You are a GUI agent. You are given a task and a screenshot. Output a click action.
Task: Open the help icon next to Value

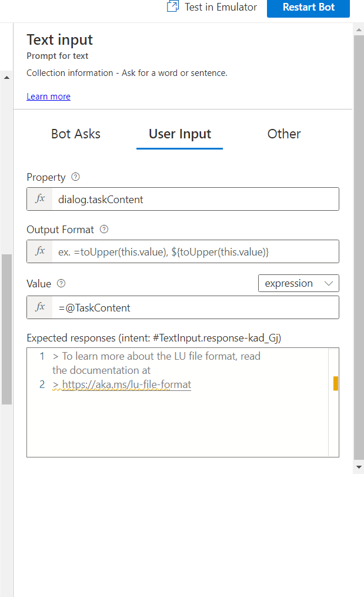[61, 284]
